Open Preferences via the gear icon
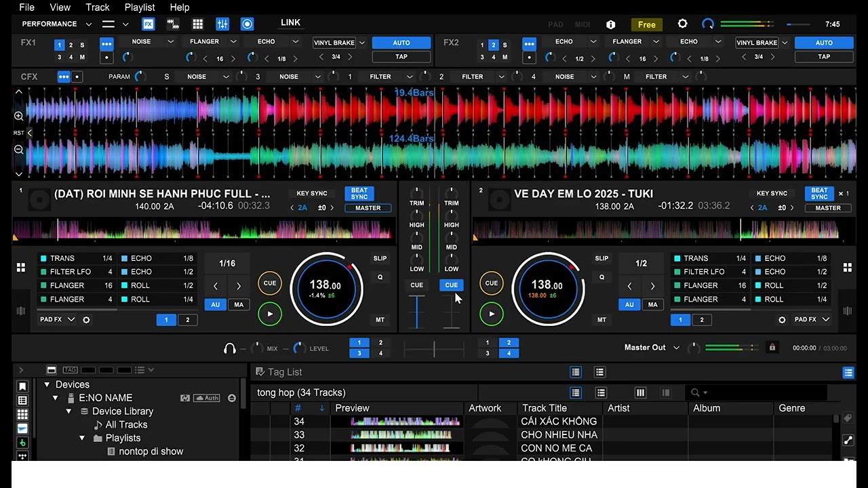The image size is (868, 488). pos(682,24)
